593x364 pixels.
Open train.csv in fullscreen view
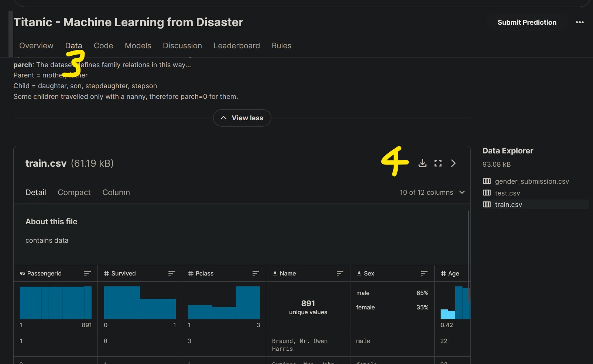(438, 163)
